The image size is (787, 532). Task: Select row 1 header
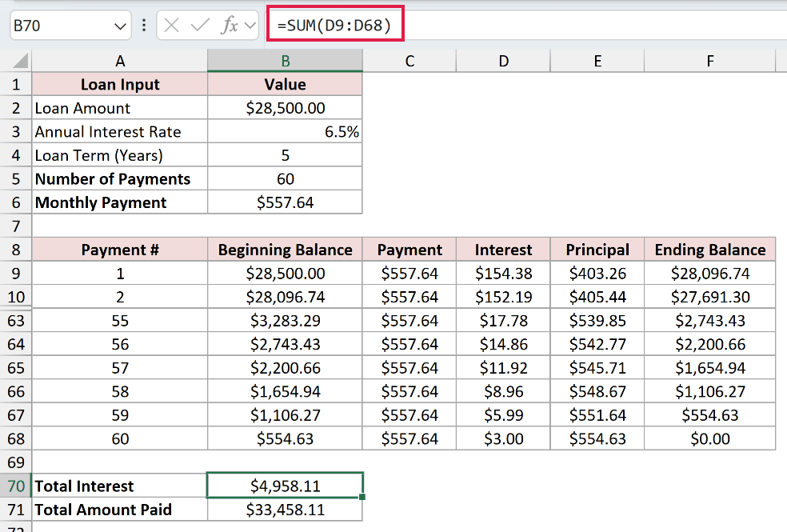click(x=16, y=84)
